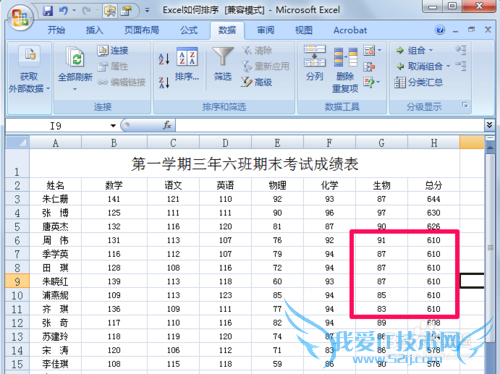Restore the workbook window icon
Viewport: 500px width, 374px height.
(471, 29)
